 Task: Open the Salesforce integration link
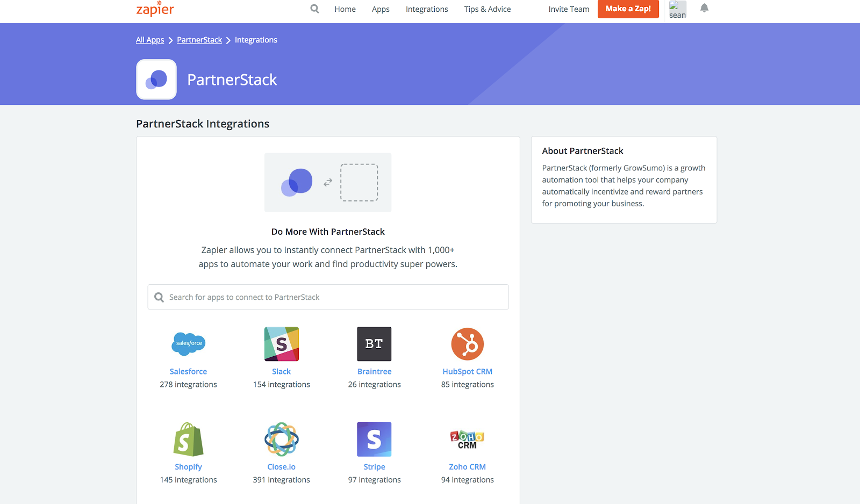pyautogui.click(x=188, y=371)
